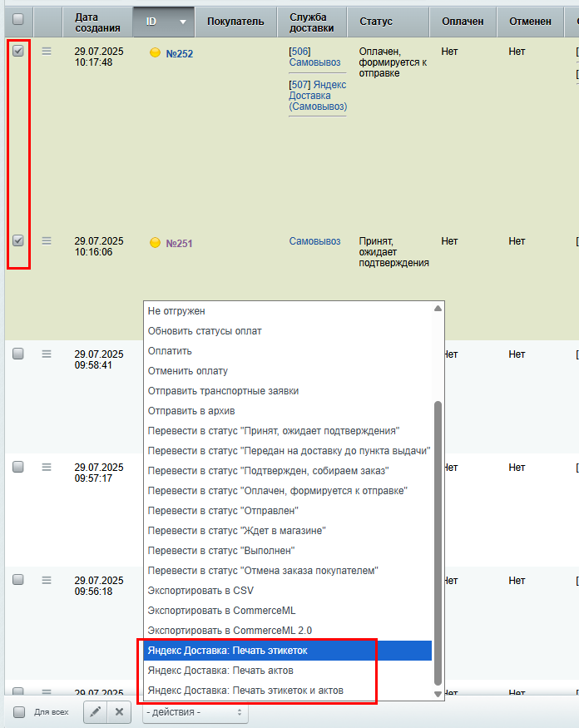Select 'Отправить в архив' action
The image size is (579, 728).
click(287, 411)
